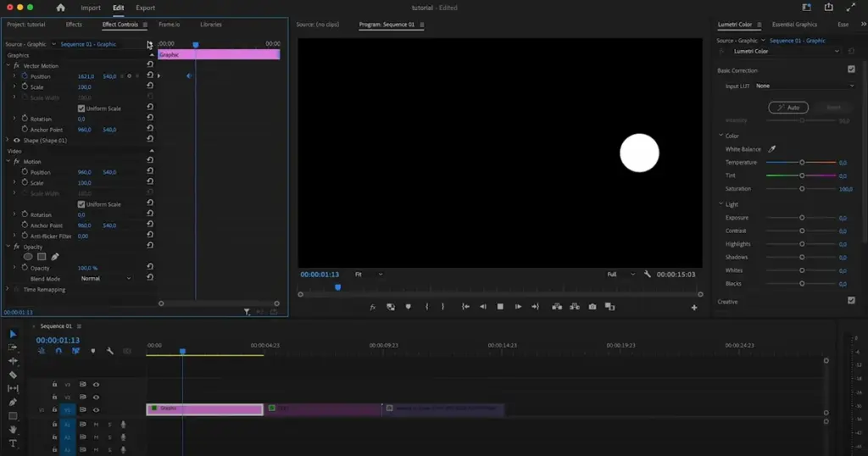
Task: Open the Fit zoom level dropdown
Action: 369,274
